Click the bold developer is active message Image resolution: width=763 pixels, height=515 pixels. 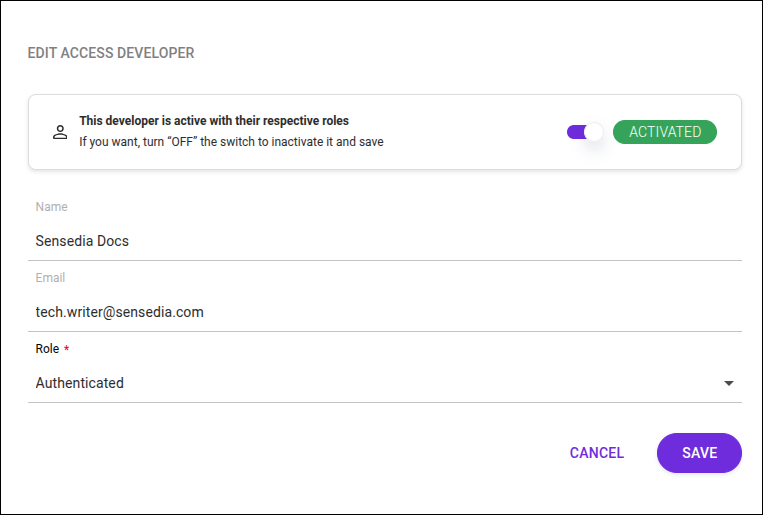(214, 121)
